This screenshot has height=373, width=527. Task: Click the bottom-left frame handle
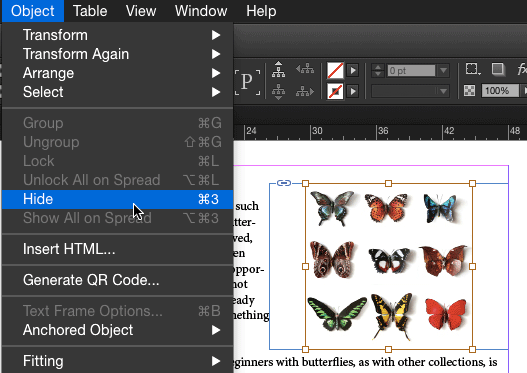[306, 349]
